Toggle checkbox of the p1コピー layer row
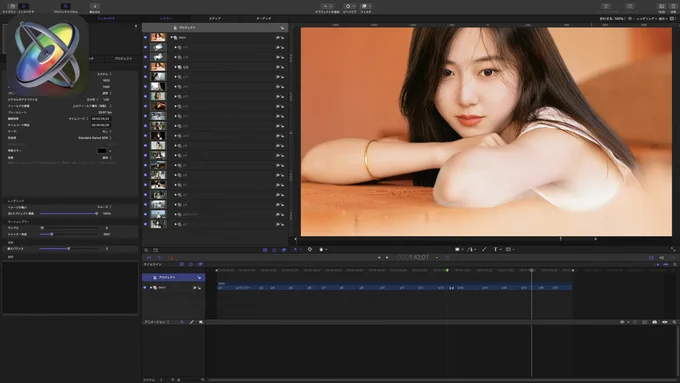 point(145,214)
